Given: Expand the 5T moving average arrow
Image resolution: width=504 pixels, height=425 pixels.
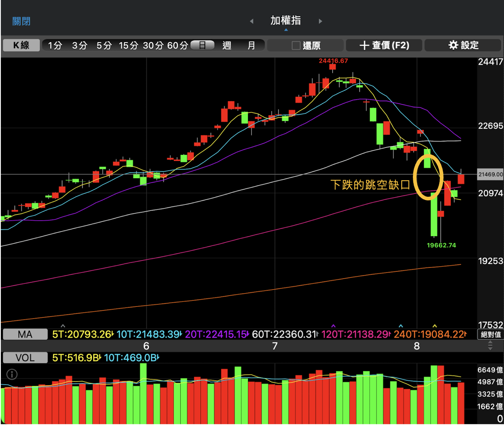Looking at the screenshot, I should tap(112, 334).
